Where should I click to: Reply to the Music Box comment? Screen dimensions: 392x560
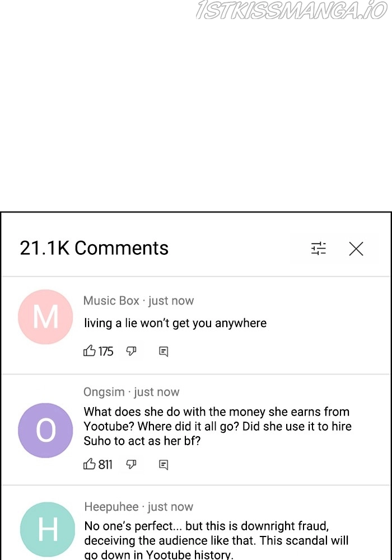point(164,352)
